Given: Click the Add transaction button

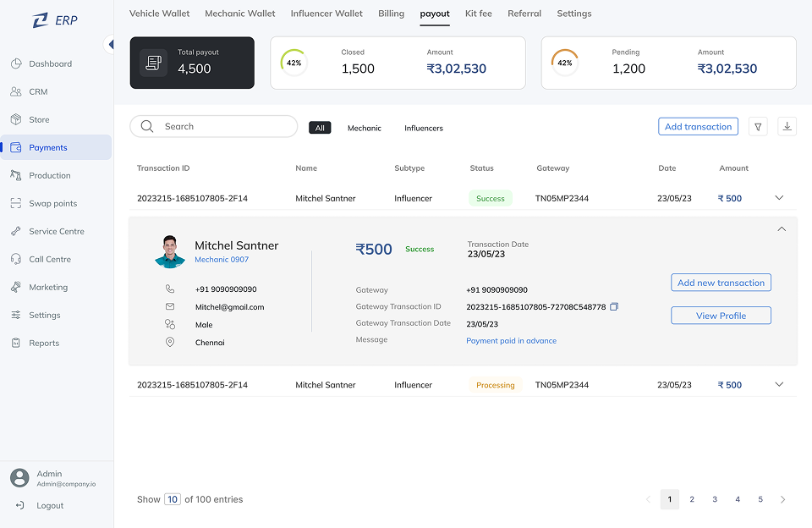Looking at the screenshot, I should [x=698, y=127].
